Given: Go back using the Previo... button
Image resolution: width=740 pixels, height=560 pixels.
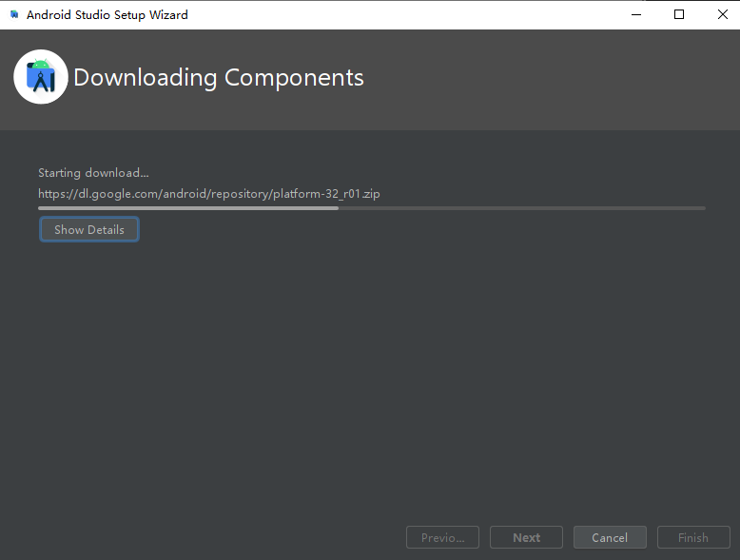Looking at the screenshot, I should click(442, 537).
